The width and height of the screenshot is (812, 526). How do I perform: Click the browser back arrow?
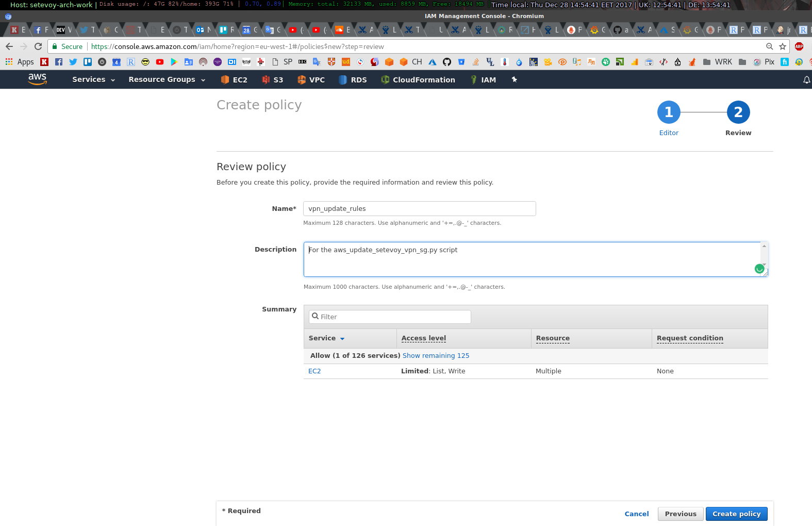[x=9, y=46]
